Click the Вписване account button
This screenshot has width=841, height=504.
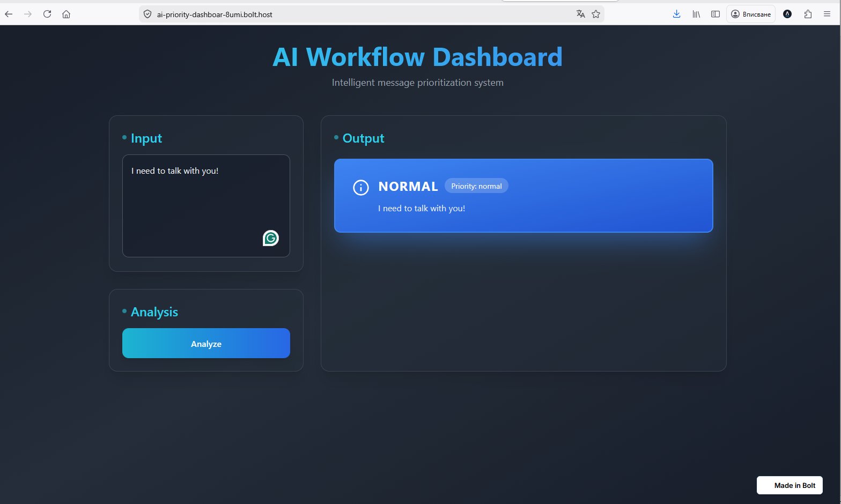pyautogui.click(x=751, y=14)
